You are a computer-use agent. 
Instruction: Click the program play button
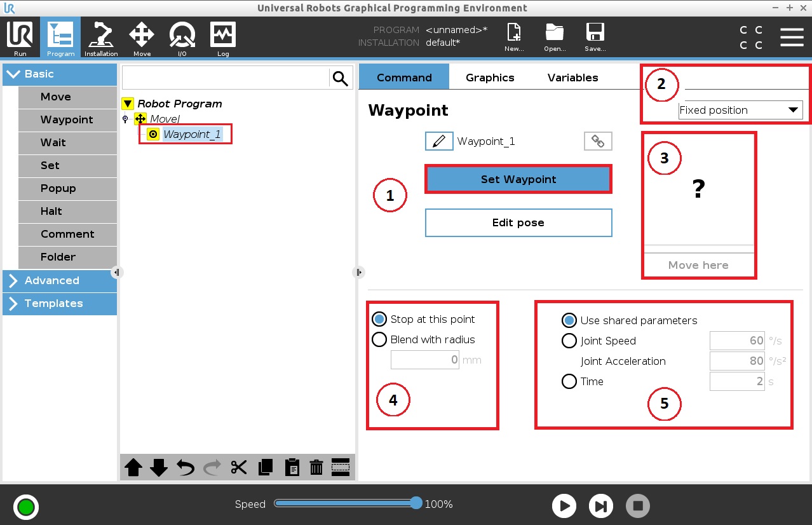point(564,506)
